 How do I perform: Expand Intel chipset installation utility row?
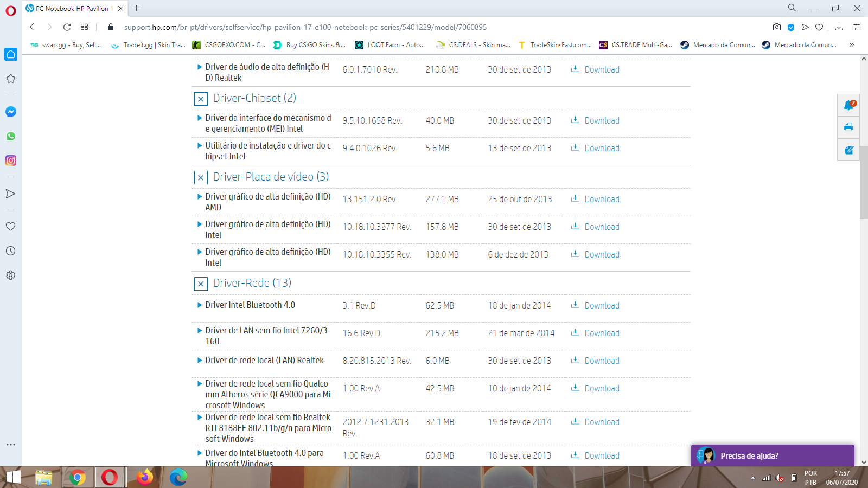200,146
